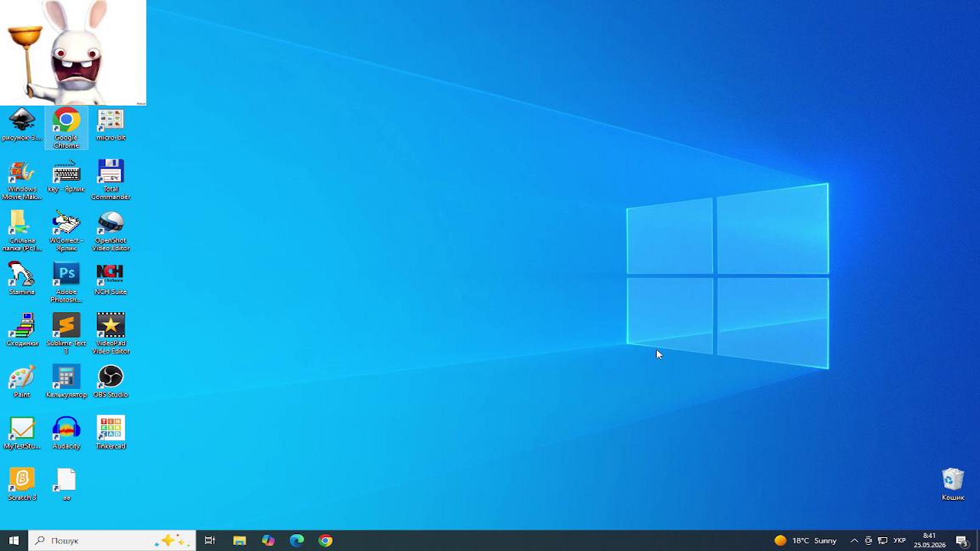
Task: Select the micro:bit desktop shortcut
Action: pyautogui.click(x=111, y=126)
